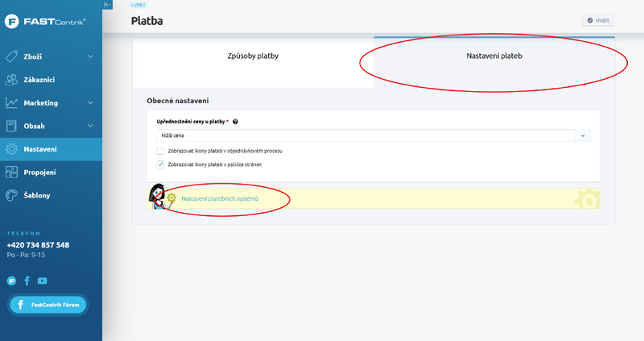Expand the Zboží menu chevron
Viewport: 644px width, 341px height.
(90, 56)
